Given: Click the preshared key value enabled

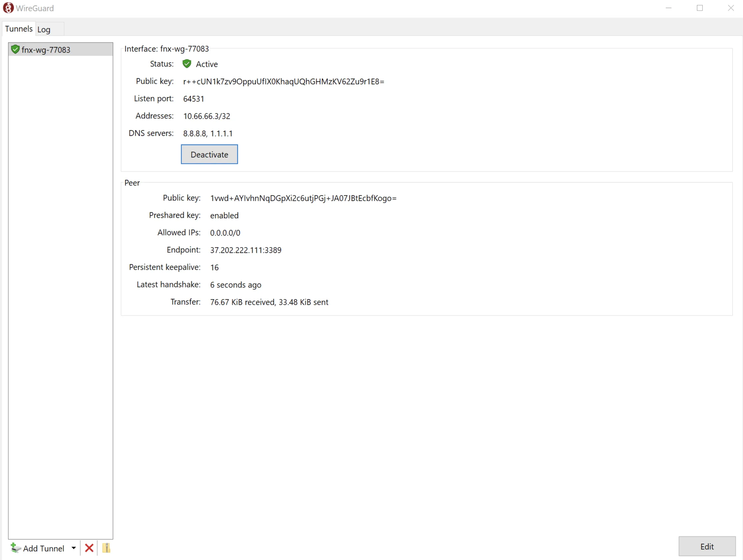Looking at the screenshot, I should click(x=224, y=216).
